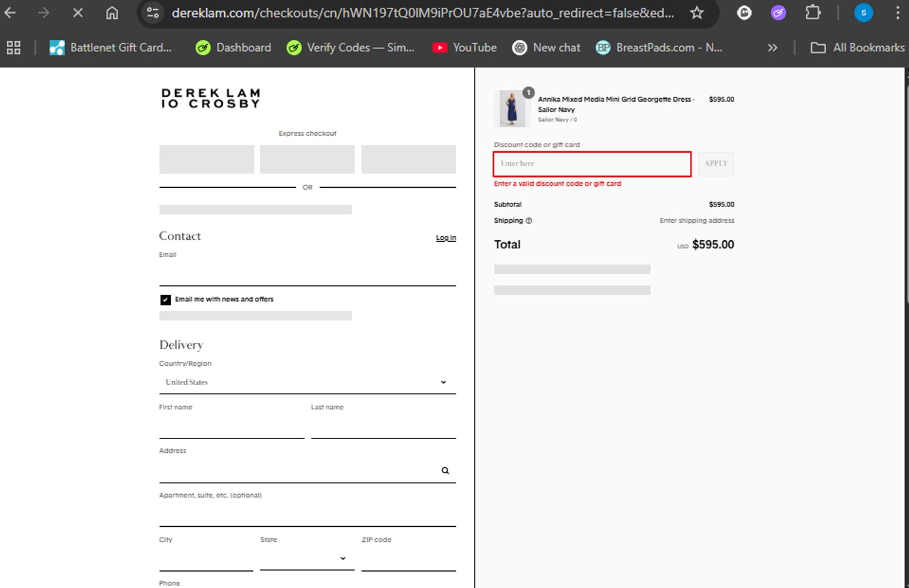Click the navy dress product thumbnail
909x588 pixels.
512,108
